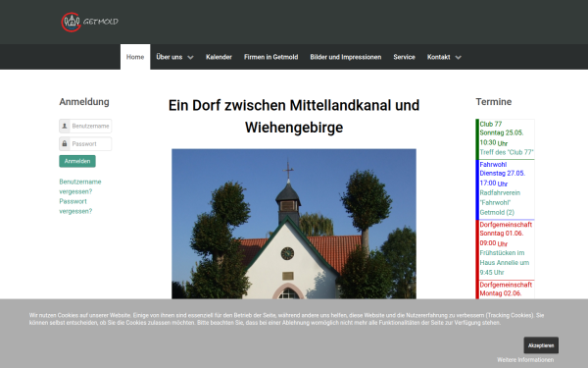Focus the Passwort input field
588x368 pixels.
click(x=90, y=144)
